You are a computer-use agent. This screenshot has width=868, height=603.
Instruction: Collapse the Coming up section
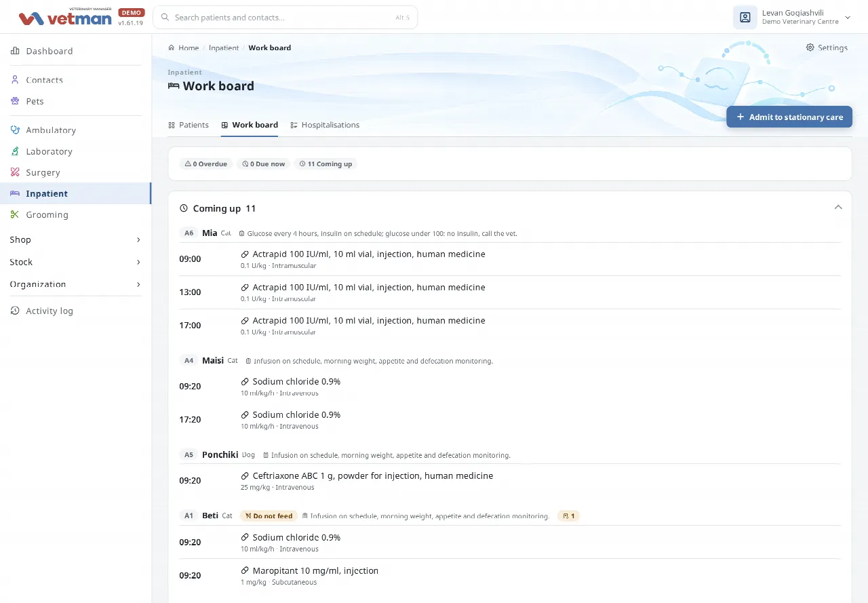838,208
